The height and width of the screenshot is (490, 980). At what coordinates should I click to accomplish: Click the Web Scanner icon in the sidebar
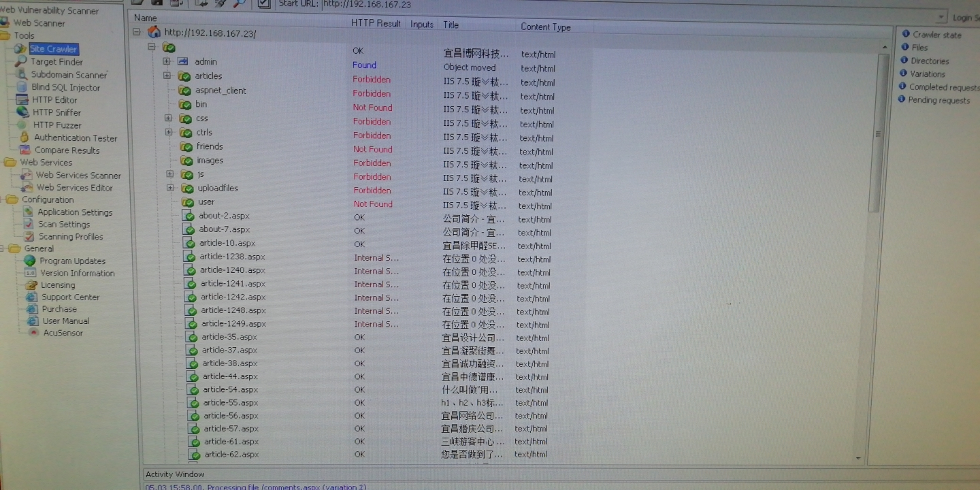[x=5, y=22]
